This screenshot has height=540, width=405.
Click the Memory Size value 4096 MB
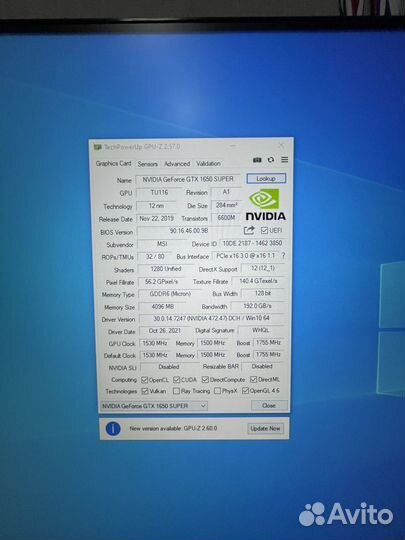[x=163, y=306]
